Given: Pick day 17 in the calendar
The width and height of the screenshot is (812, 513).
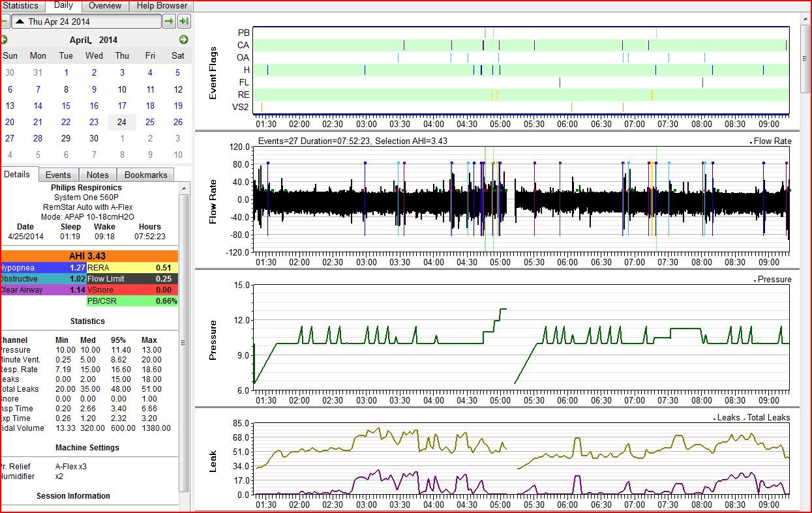Looking at the screenshot, I should click(x=122, y=106).
